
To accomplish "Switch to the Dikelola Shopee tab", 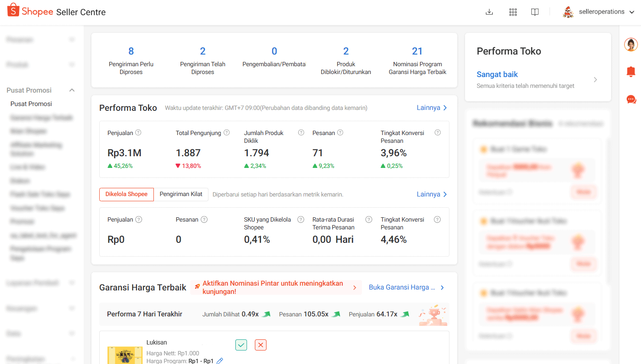I will (x=127, y=194).
